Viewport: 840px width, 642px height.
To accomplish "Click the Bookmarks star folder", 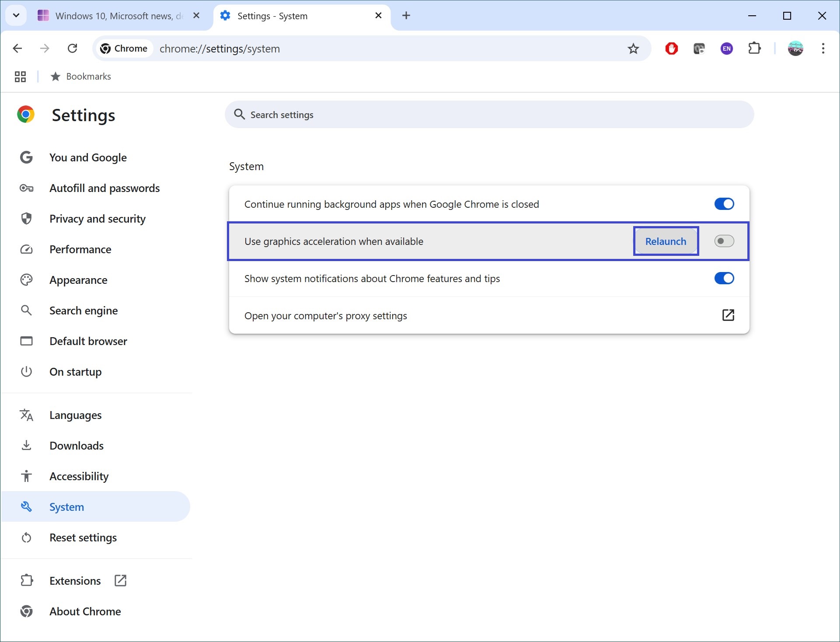I will [81, 77].
